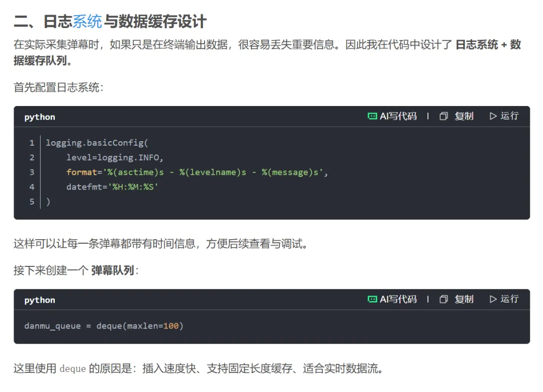This screenshot has height=392, width=543.
Task: Run the logging.basicConfig code block
Action: (504, 116)
